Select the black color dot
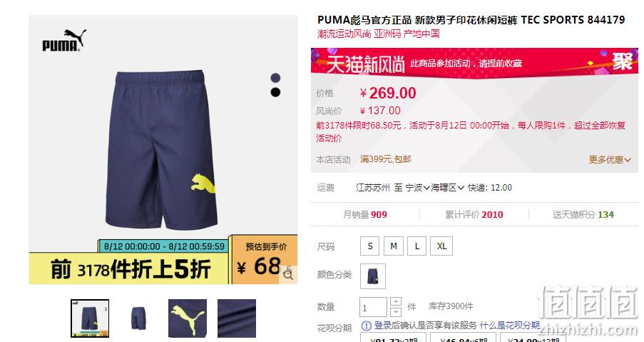Viewport: 644px width, 342px height. [x=275, y=92]
